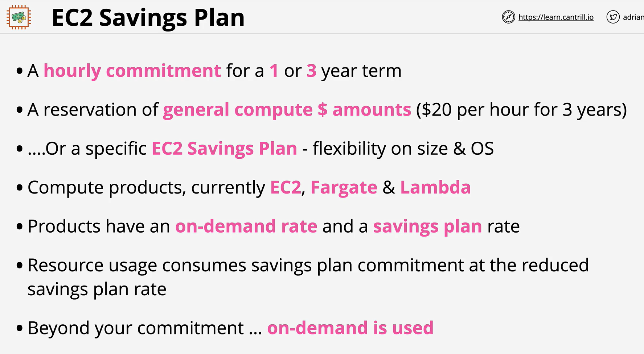Click the pink 'Lambda' word
The width and height of the screenshot is (644, 354).
[435, 187]
